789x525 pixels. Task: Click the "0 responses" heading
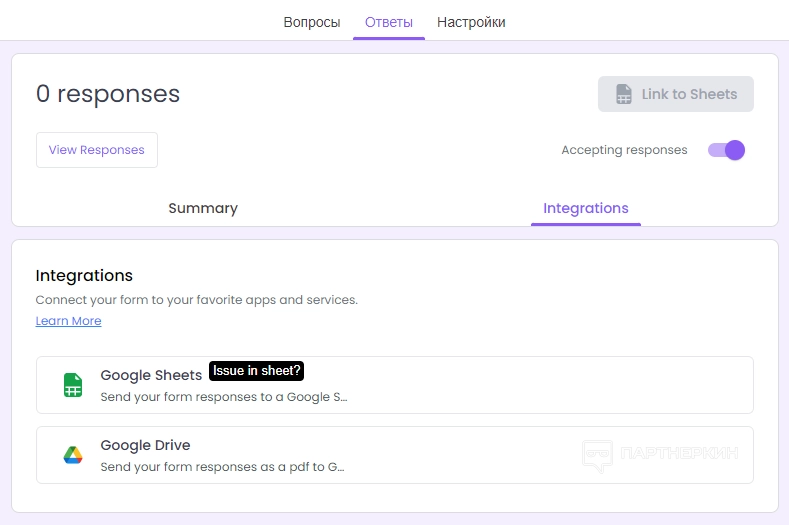coord(108,94)
